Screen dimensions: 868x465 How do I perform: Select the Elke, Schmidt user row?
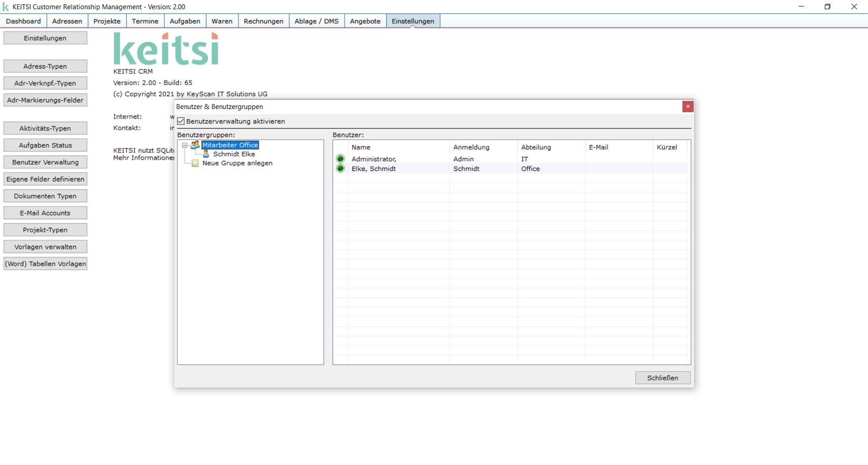point(510,169)
